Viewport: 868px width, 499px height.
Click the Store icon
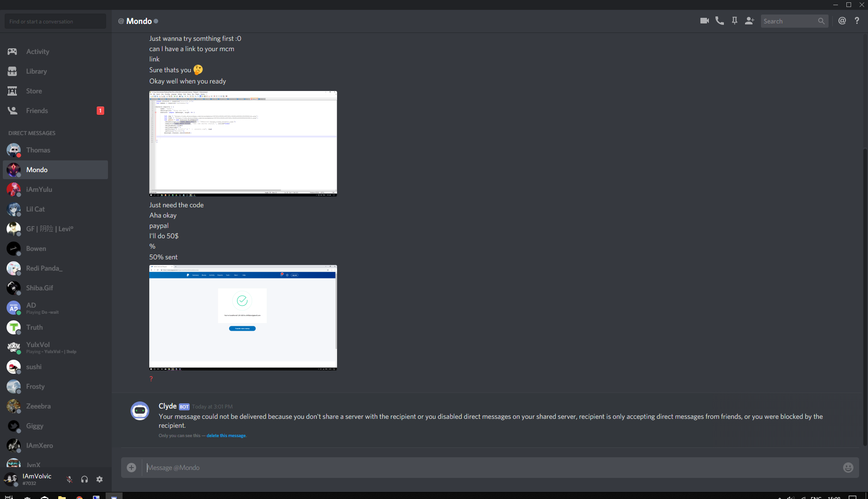pos(12,91)
